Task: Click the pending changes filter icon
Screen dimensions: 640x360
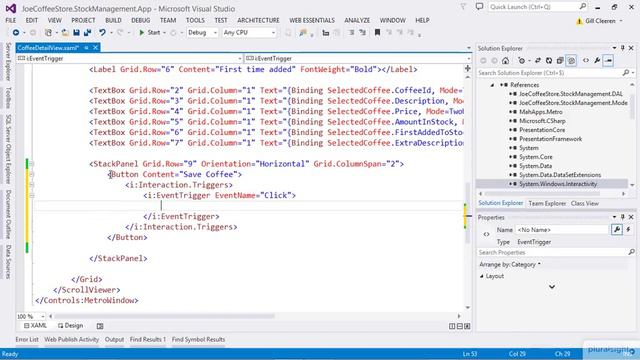Action: 522,61
